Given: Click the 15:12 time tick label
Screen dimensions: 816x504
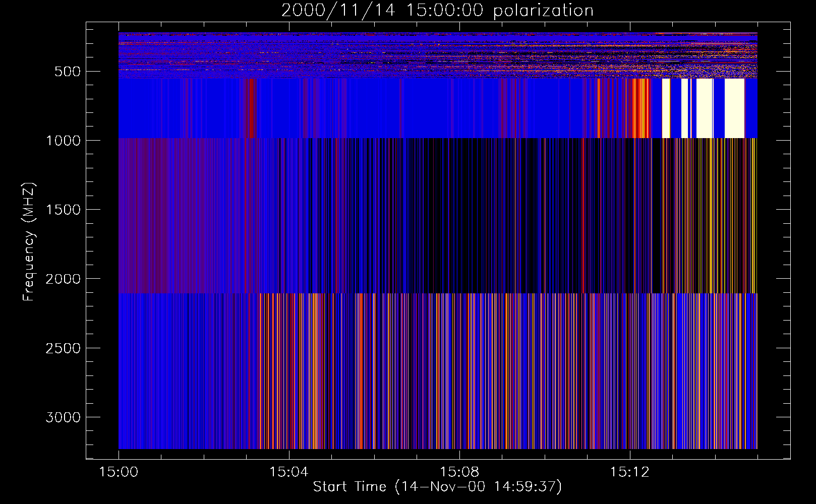Looking at the screenshot, I should point(629,472).
